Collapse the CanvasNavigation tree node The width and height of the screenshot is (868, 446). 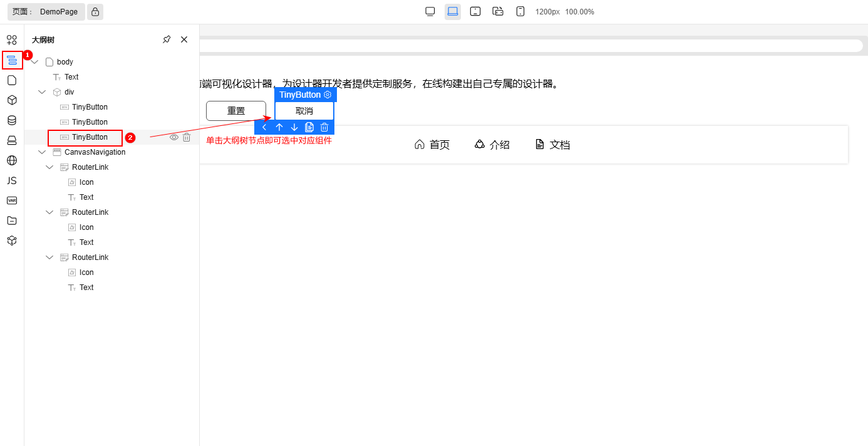point(42,152)
